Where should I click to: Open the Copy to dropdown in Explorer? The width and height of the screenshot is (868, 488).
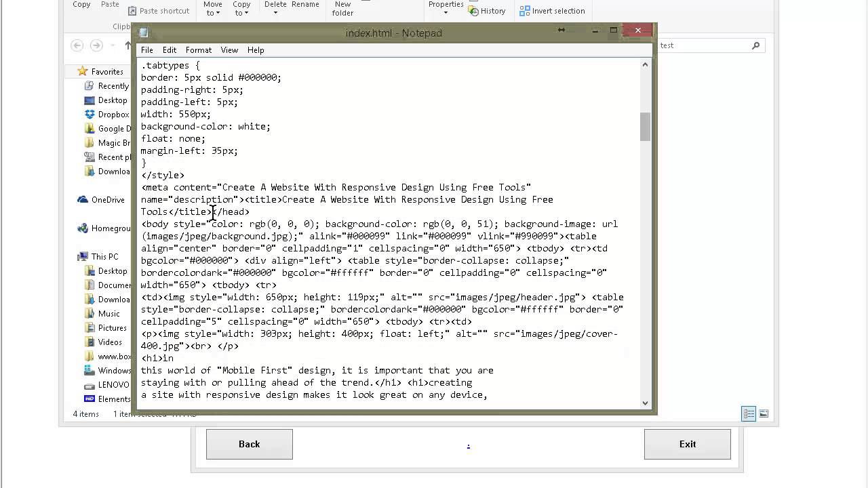241,9
